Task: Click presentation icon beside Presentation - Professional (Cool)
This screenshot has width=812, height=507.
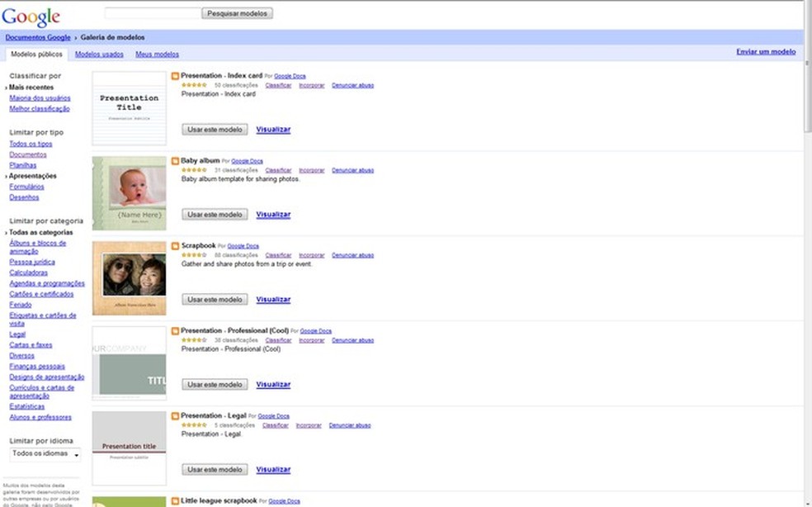Action: coord(175,331)
